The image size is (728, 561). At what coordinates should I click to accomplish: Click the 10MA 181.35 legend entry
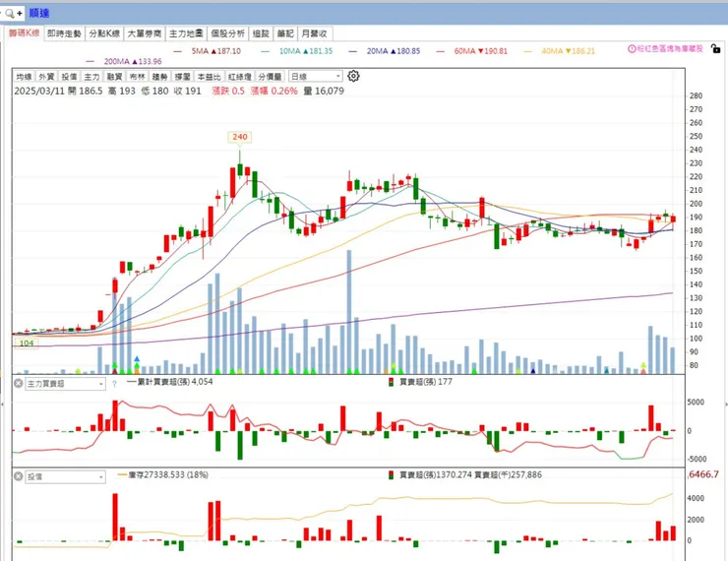click(x=297, y=51)
